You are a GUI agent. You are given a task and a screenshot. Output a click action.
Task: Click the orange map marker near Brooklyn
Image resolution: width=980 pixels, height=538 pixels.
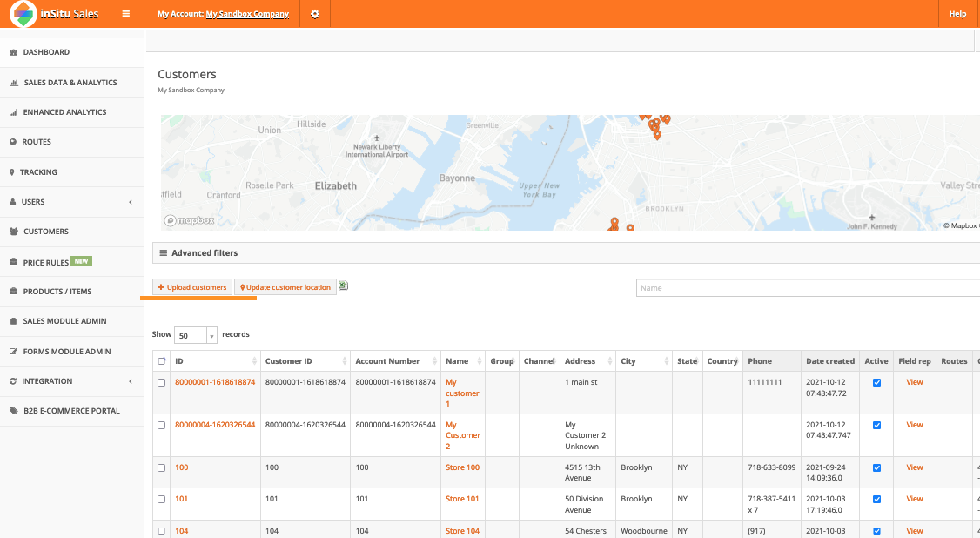click(614, 224)
